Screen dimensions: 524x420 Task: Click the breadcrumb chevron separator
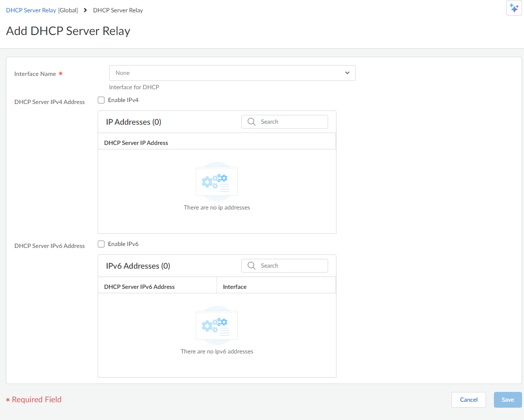click(x=85, y=10)
